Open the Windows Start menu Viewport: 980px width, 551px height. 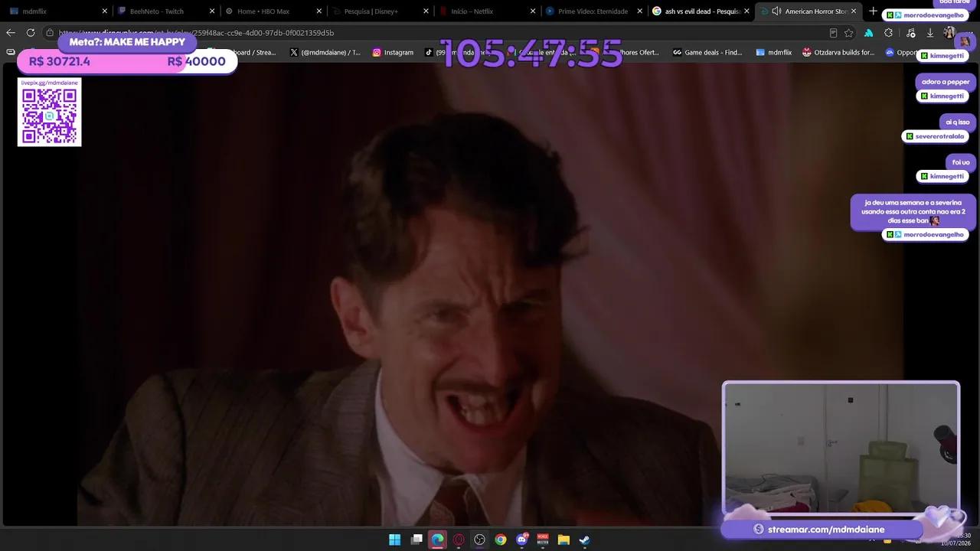tap(394, 540)
